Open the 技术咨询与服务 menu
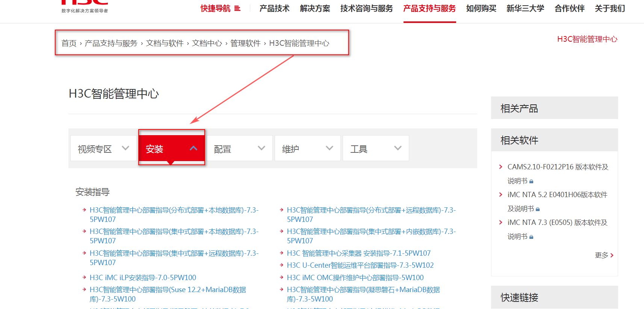Screen dimensions: 644x309 tap(367, 8)
